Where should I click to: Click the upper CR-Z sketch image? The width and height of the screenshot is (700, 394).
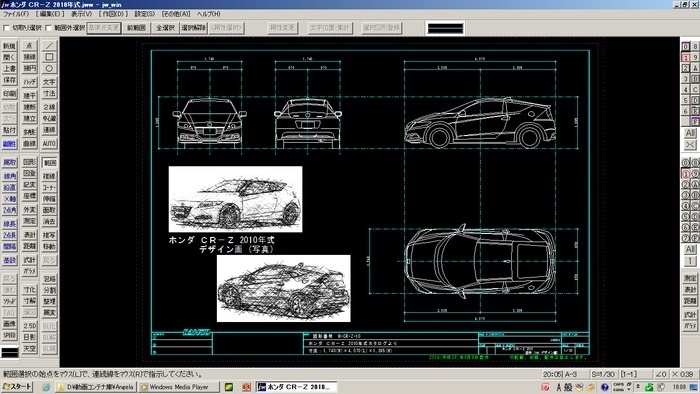coord(235,199)
